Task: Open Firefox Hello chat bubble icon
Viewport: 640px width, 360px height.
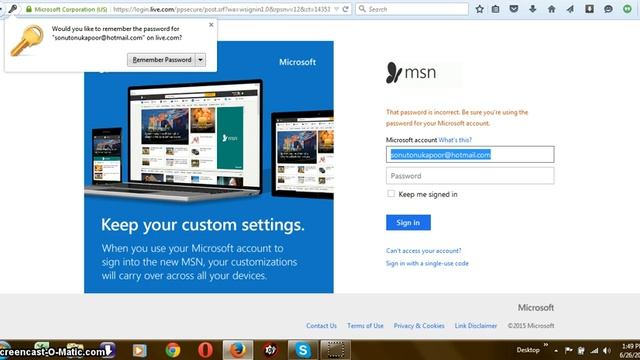Action: click(608, 9)
